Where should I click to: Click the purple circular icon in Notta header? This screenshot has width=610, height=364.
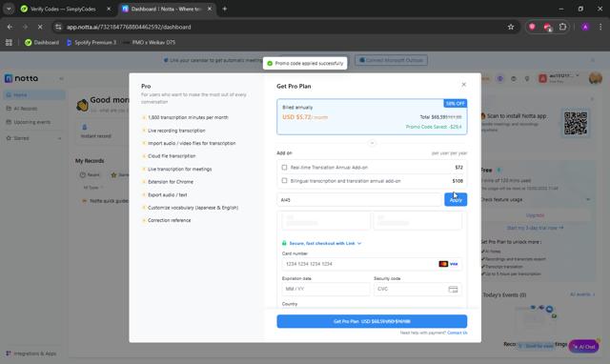pyautogui.click(x=499, y=79)
